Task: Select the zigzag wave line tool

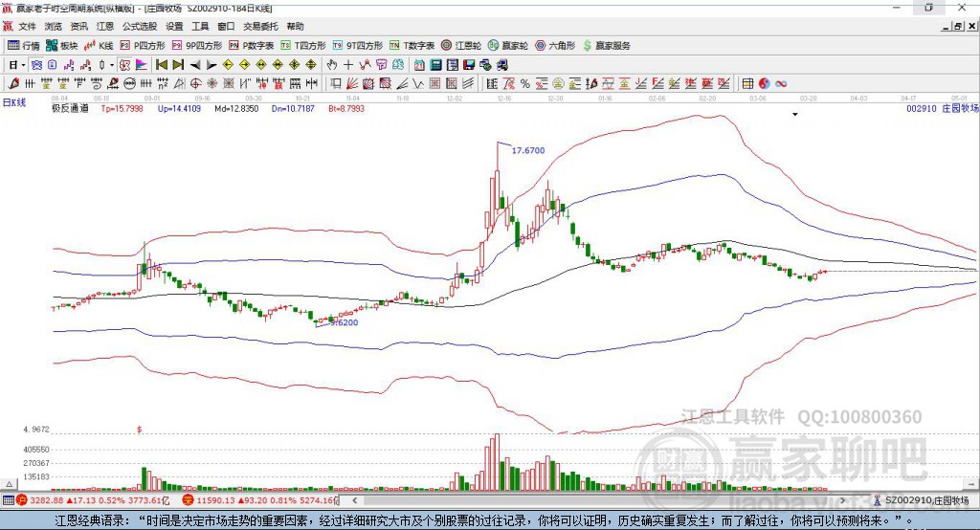Action: (x=418, y=84)
